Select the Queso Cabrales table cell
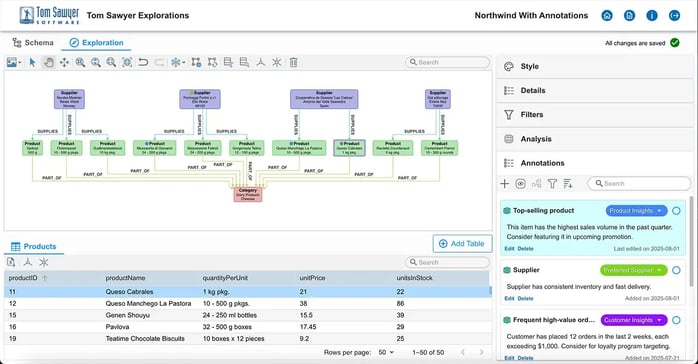 130,292
